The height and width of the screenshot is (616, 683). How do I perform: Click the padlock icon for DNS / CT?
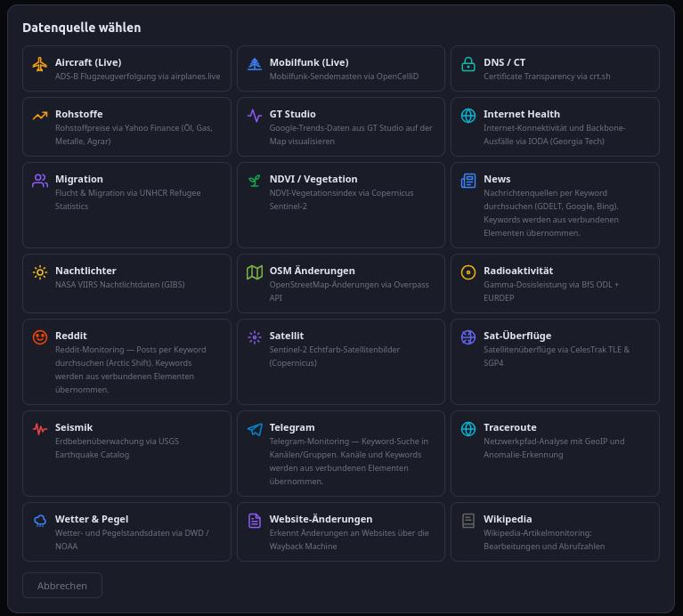468,64
